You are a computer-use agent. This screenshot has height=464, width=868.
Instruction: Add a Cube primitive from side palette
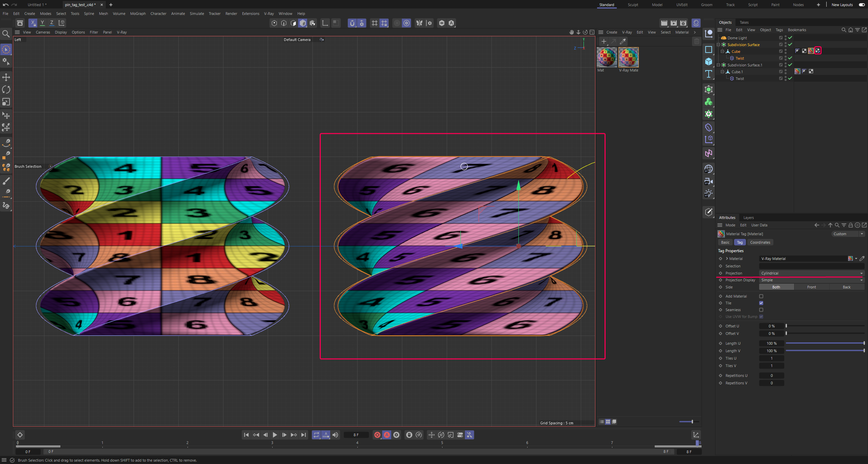click(709, 62)
